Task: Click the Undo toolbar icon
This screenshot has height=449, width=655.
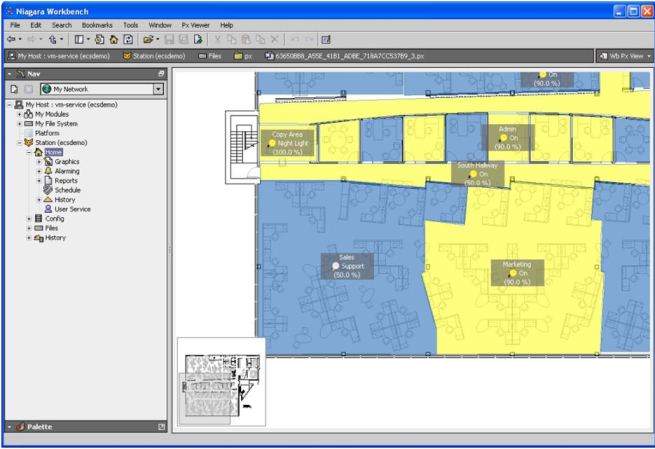Action: (294, 40)
